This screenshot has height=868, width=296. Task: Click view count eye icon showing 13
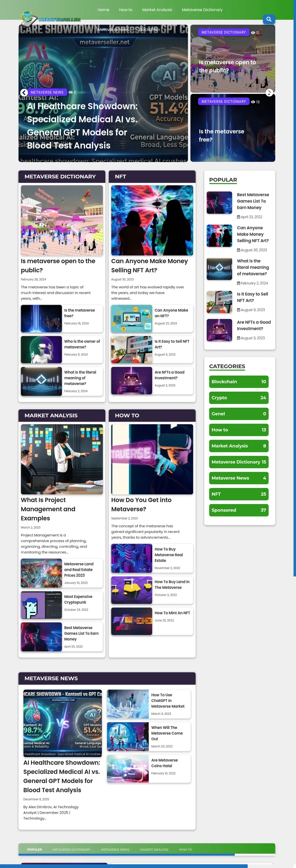[x=253, y=102]
